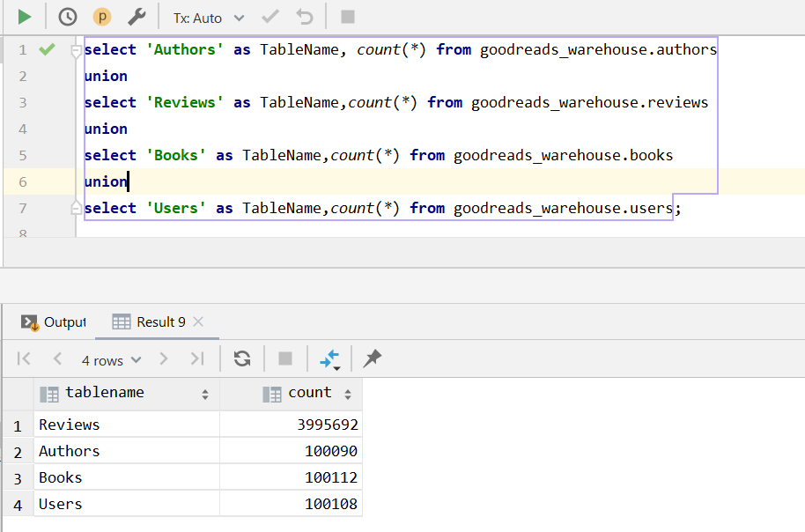The width and height of the screenshot is (805, 532).
Task: Go to last page of results
Action: (197, 358)
